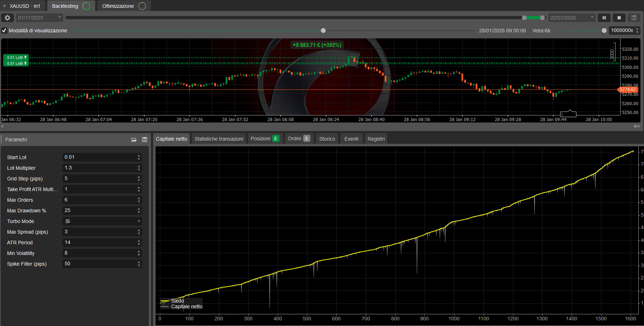Show the Posizioni tab with 6 positions
This screenshot has height=326, width=644.
point(264,138)
